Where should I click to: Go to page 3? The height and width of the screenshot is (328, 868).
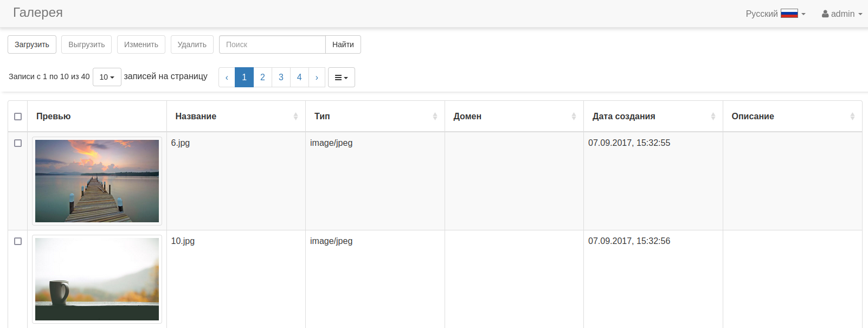(281, 78)
